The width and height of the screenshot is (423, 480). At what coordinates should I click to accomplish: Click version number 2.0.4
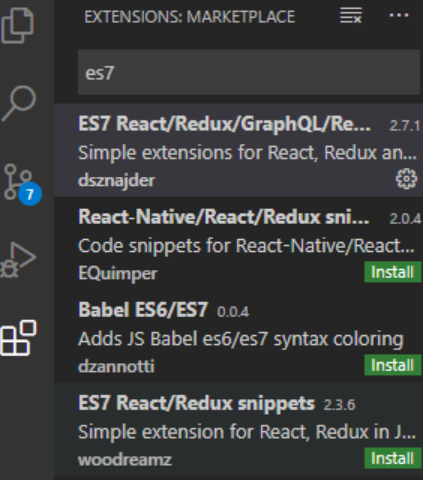tap(405, 219)
